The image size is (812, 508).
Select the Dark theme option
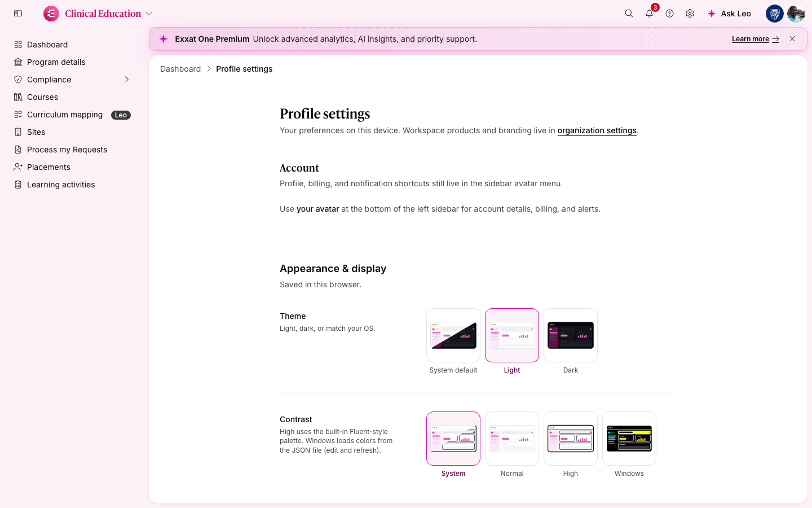coord(571,335)
